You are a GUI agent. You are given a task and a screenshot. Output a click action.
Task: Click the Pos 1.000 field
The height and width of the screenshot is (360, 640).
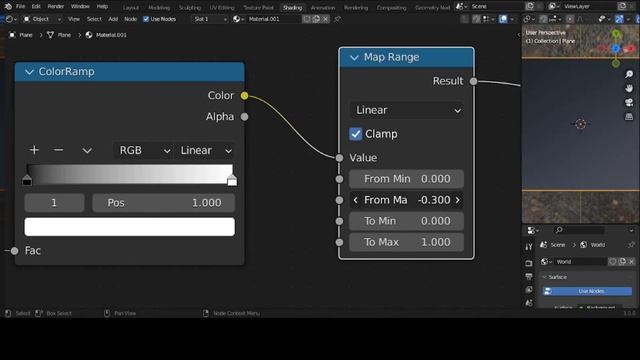pyautogui.click(x=164, y=203)
